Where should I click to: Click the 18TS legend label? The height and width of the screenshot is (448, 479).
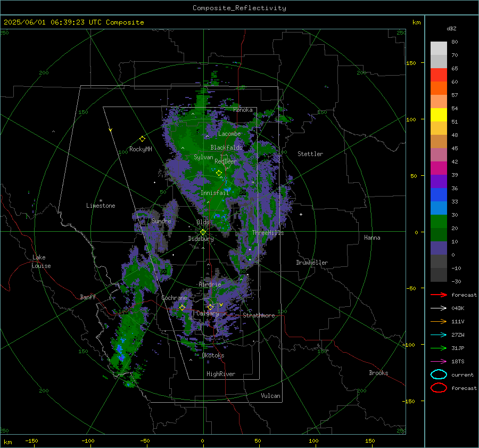[x=458, y=362]
